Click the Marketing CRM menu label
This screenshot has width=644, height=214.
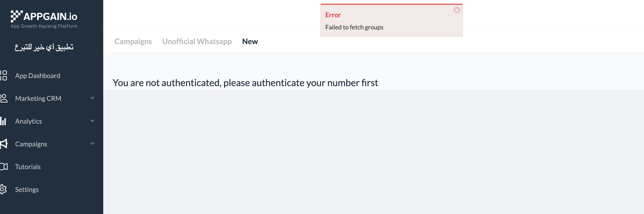(38, 98)
